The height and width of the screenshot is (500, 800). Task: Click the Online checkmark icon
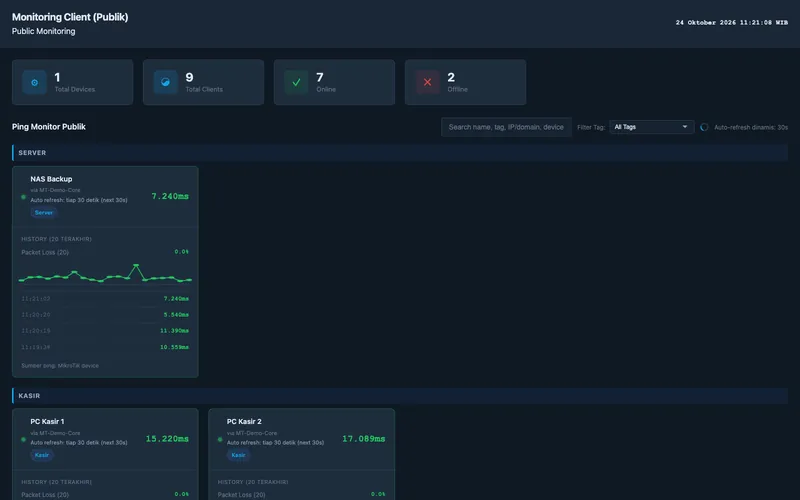click(x=296, y=82)
